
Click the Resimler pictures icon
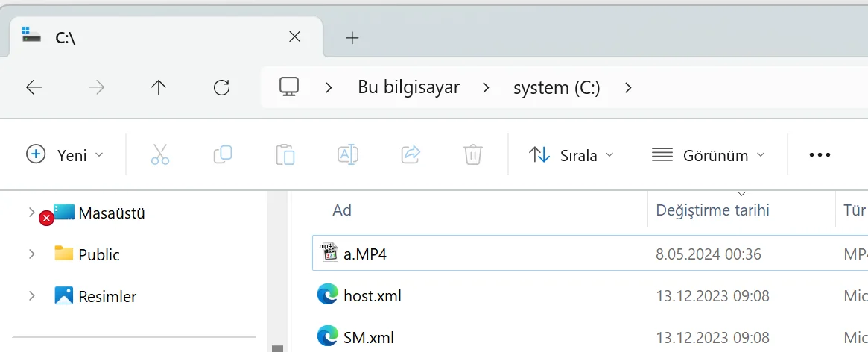pos(63,295)
